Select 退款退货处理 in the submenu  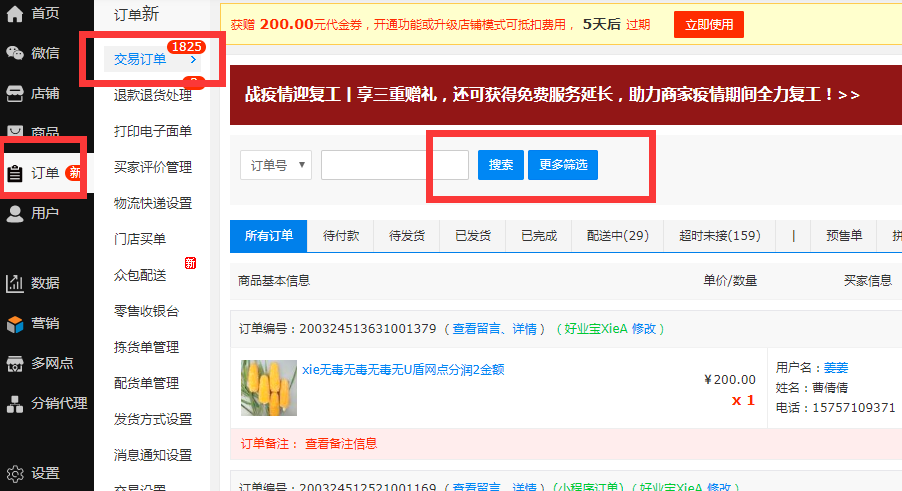point(152,96)
